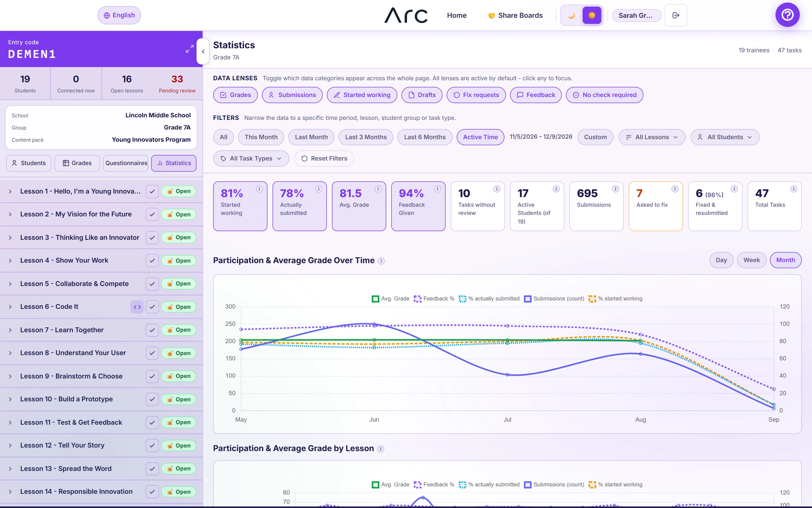The height and width of the screenshot is (508, 812).
Task: Open info icon on Tasks without review card
Action: point(497,189)
